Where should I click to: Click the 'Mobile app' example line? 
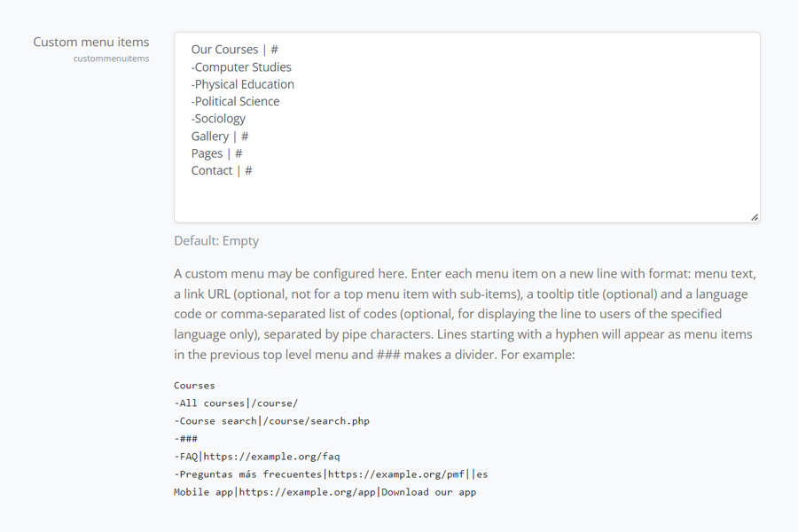[325, 492]
